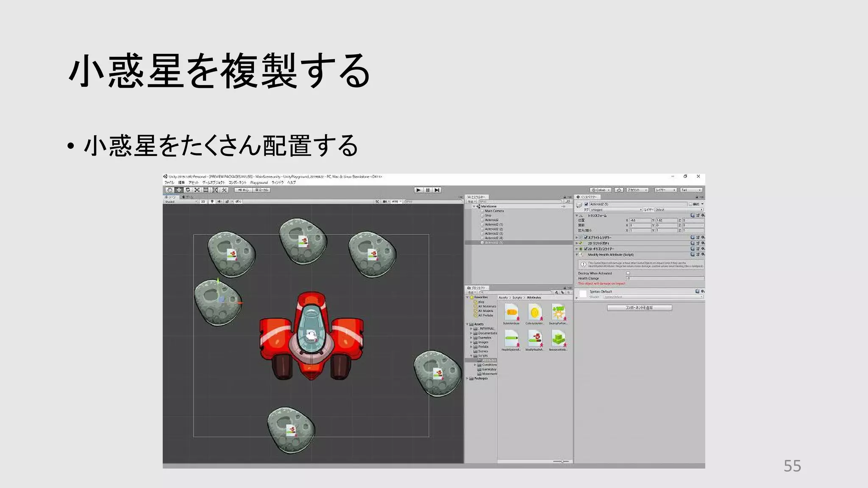Screen dimensions: 868x488
Task: Open the ModifyHealthAttribute script asset
Action: click(x=535, y=341)
